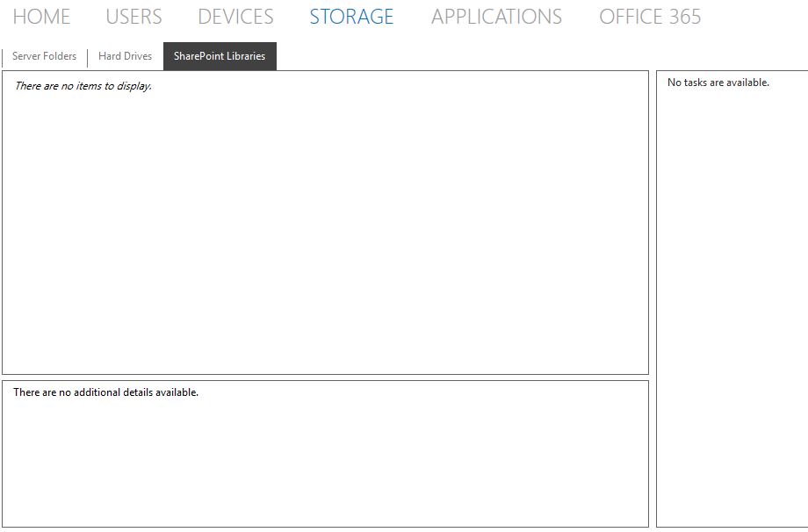The image size is (808, 532).
Task: Switch to the DEVICES section
Action: click(235, 17)
